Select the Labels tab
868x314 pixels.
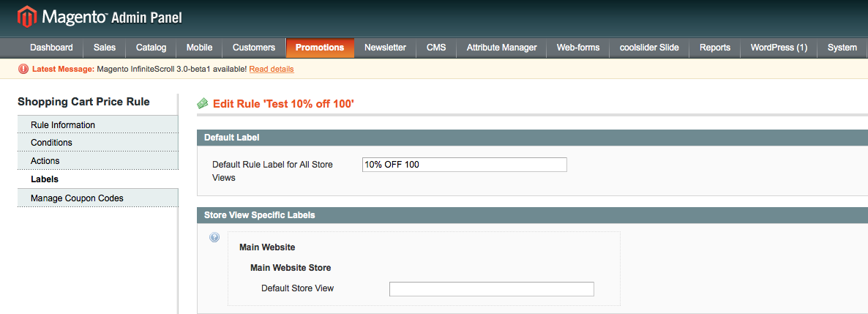[x=98, y=179]
